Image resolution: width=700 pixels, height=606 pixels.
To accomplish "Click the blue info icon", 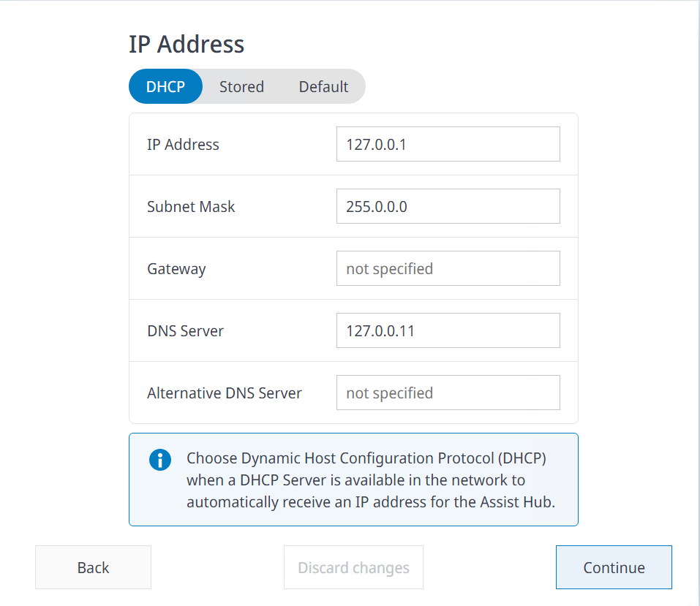I will 159,460.
